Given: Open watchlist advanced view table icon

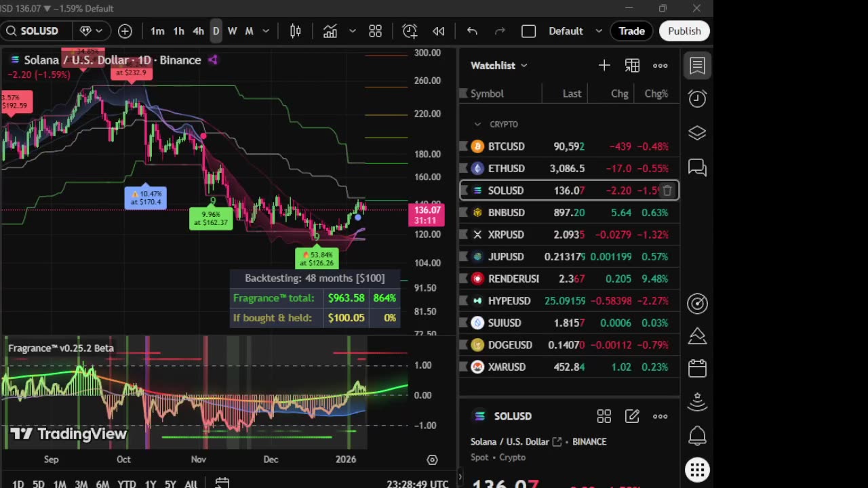Looking at the screenshot, I should 632,66.
